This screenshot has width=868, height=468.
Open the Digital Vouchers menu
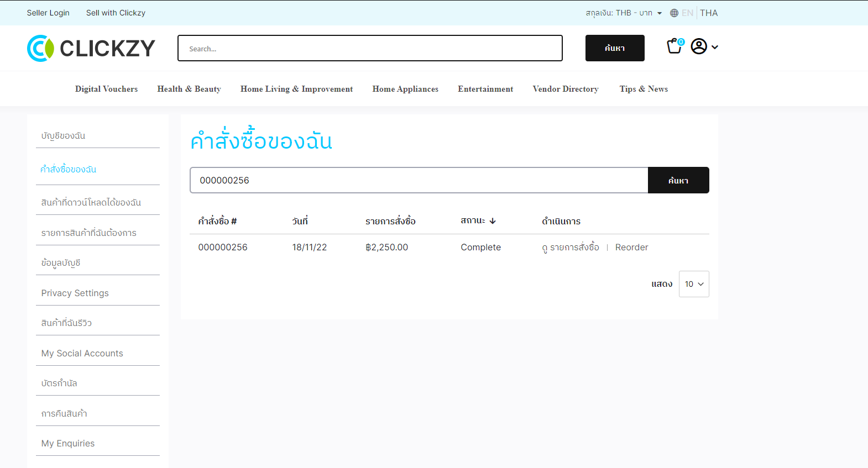[x=107, y=89]
